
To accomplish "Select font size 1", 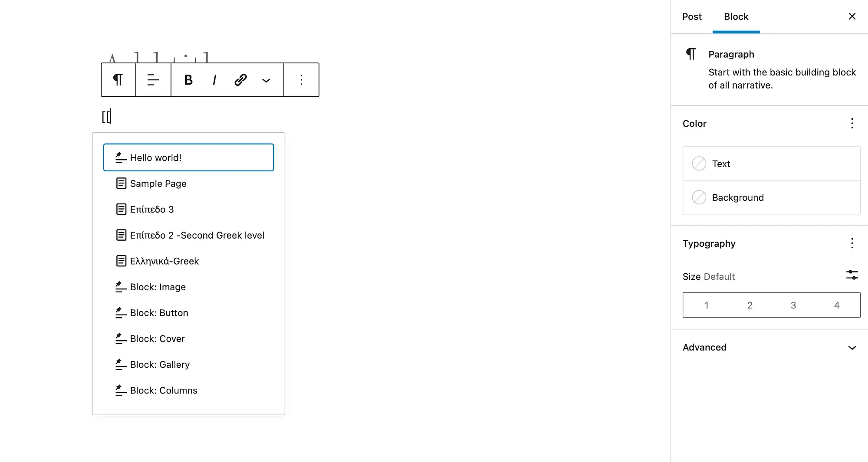I will click(706, 305).
